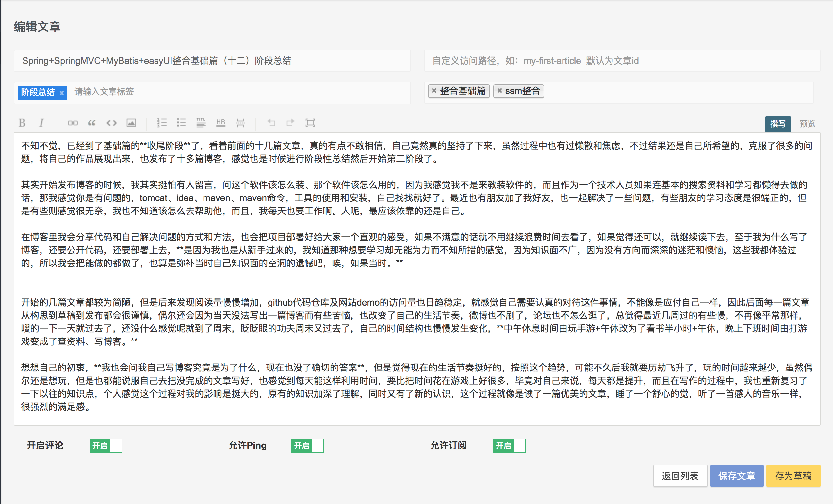The height and width of the screenshot is (504, 833).
Task: Insert a hyperlink via link icon
Action: pyautogui.click(x=72, y=123)
